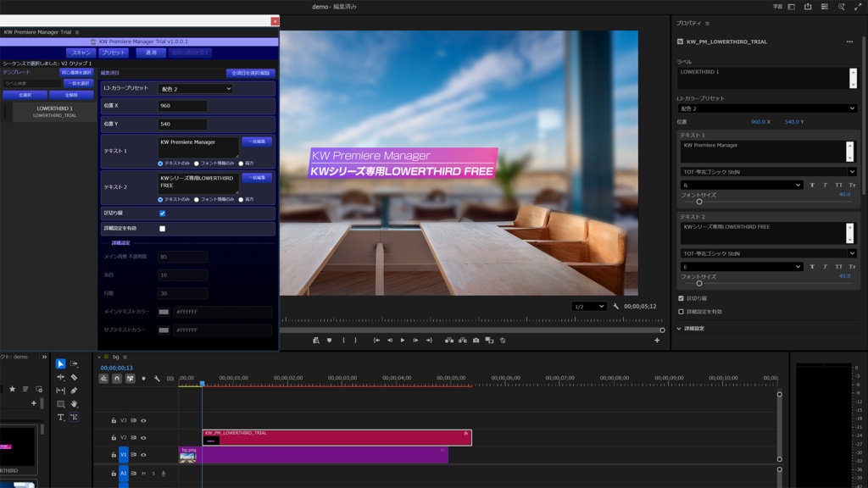Click スキャン button
The height and width of the screenshot is (488, 868).
tap(81, 53)
